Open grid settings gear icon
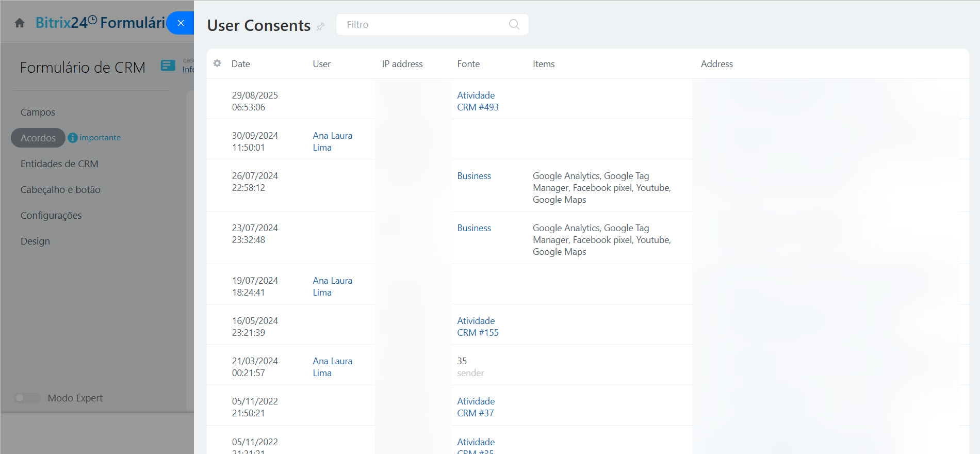 point(217,63)
